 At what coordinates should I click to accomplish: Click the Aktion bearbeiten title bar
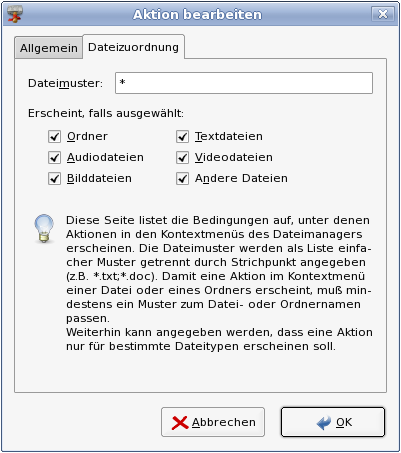click(197, 14)
